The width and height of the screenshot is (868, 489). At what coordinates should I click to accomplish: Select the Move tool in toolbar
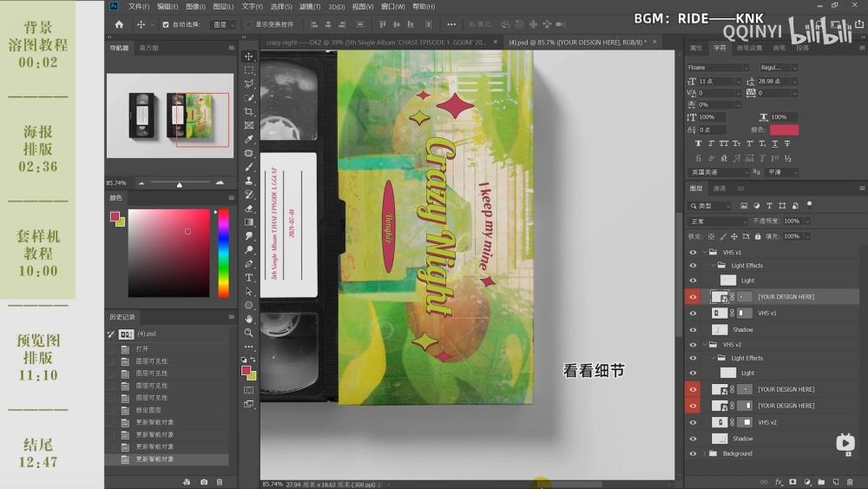click(x=249, y=56)
